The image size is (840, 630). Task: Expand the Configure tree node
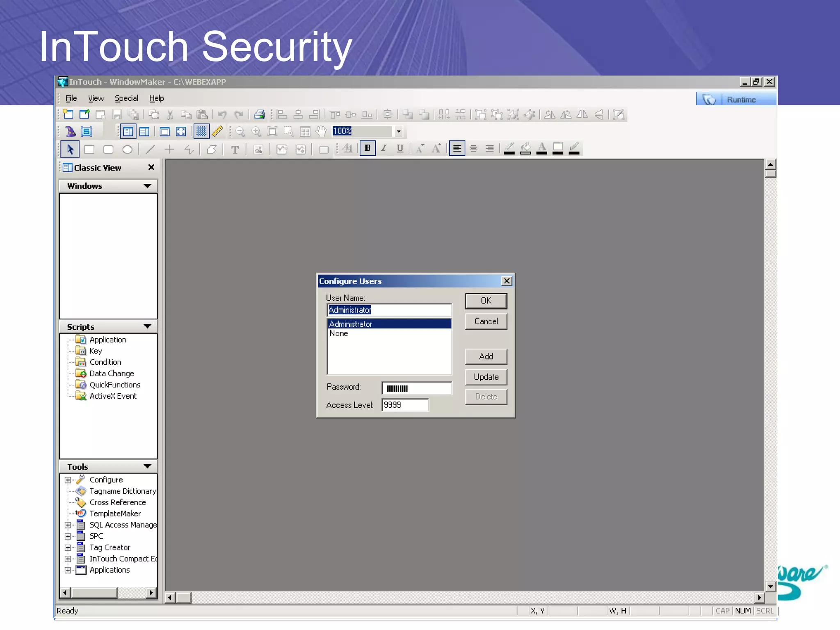[68, 480]
